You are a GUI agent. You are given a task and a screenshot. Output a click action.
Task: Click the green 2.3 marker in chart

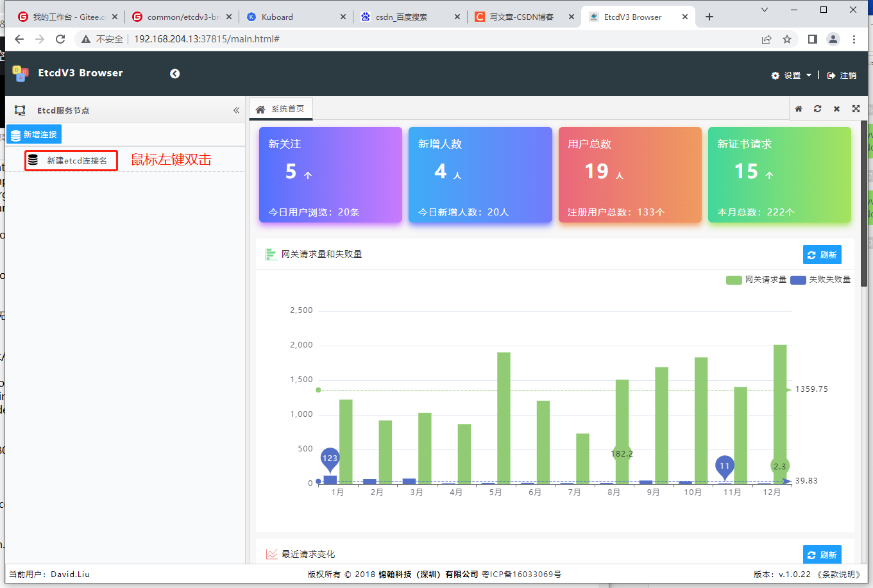pos(780,467)
